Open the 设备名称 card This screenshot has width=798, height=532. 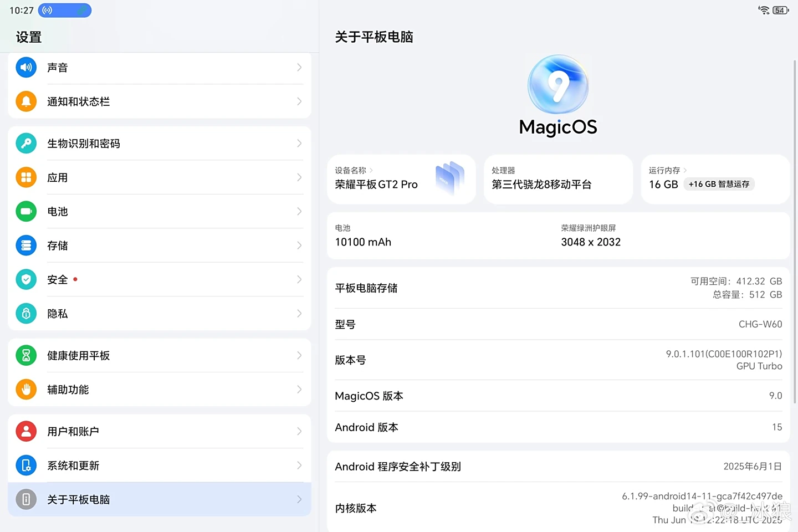[x=401, y=179]
